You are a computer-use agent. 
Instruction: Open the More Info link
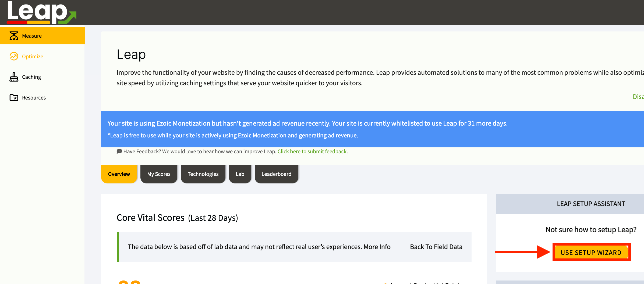click(x=377, y=247)
